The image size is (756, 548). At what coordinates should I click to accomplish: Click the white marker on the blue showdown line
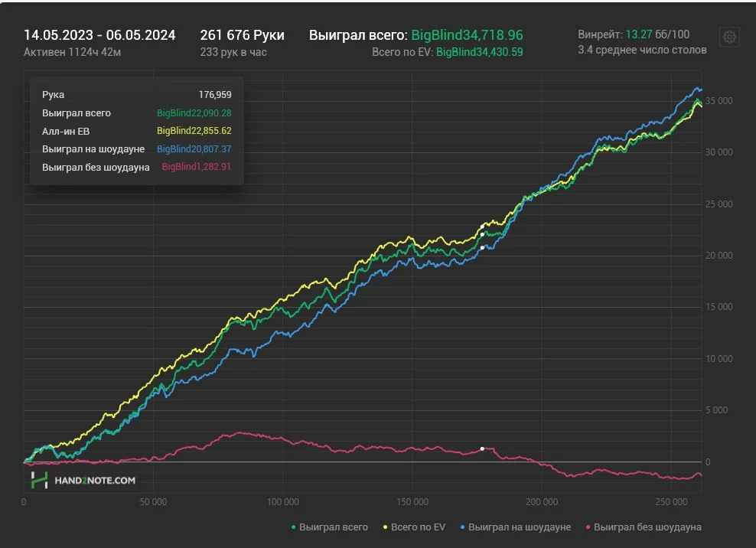coord(482,247)
